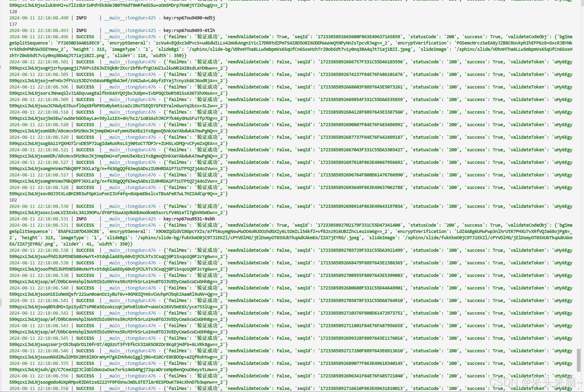Click the log text key:rsp67ou9490-md5j

[x=189, y=18]
